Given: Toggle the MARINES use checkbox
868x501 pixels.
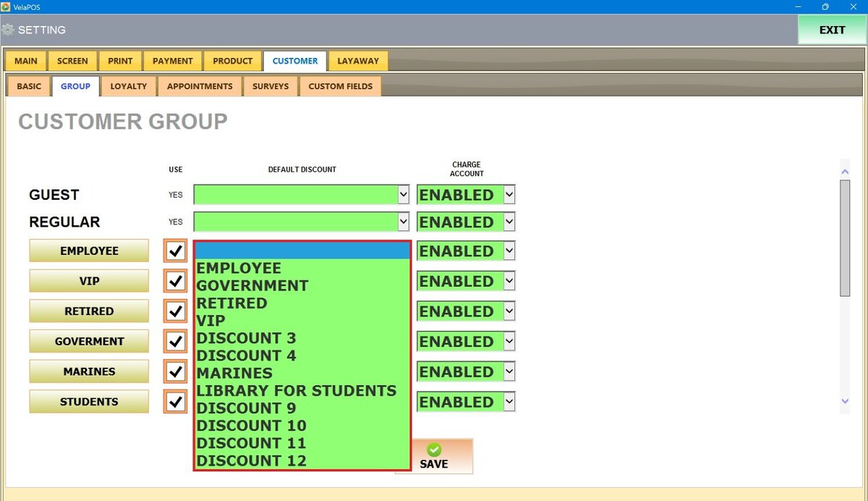Looking at the screenshot, I should (175, 371).
